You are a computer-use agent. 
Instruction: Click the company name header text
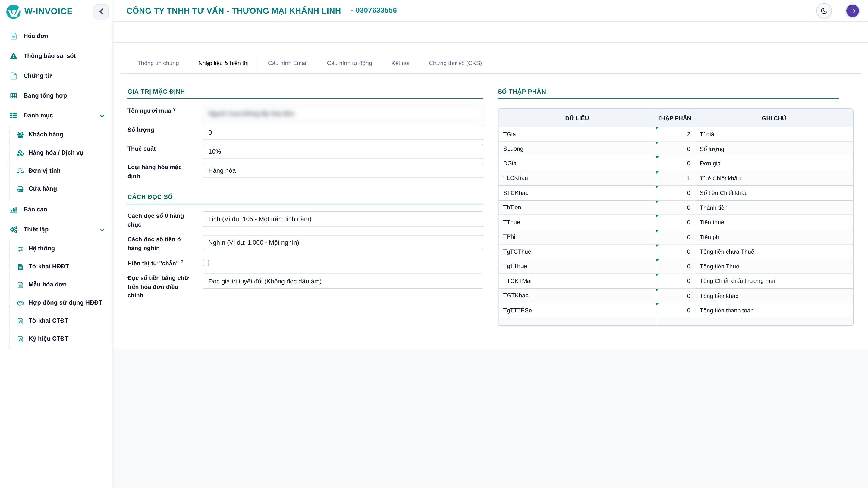click(234, 11)
